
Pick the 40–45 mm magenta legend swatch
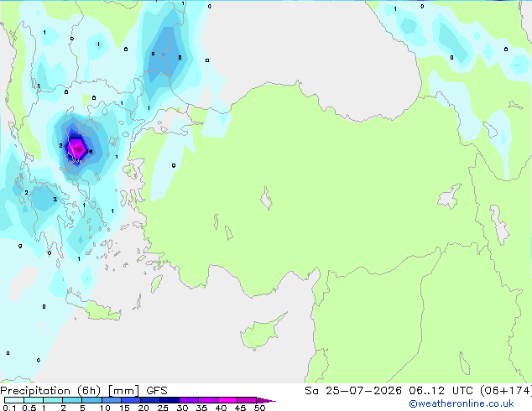click(227, 400)
